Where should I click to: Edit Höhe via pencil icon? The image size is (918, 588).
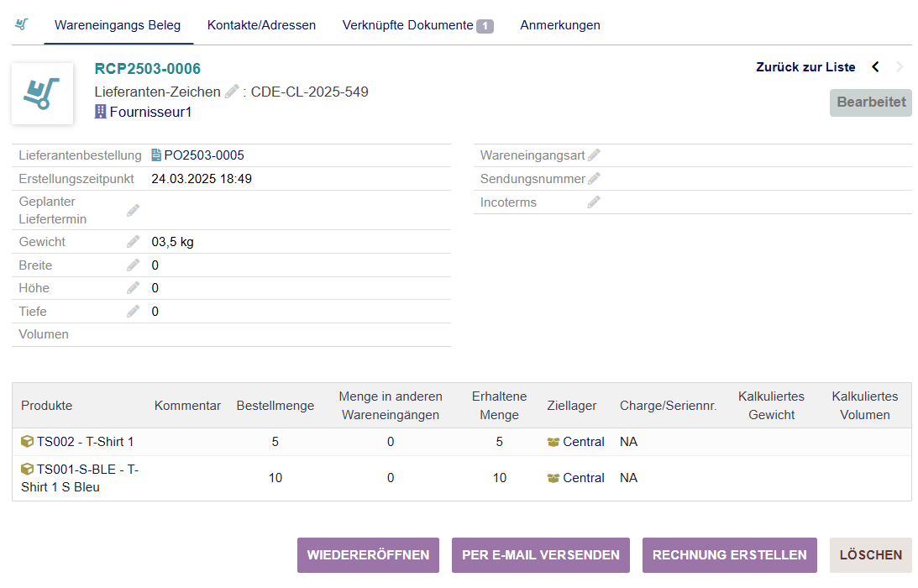[133, 288]
